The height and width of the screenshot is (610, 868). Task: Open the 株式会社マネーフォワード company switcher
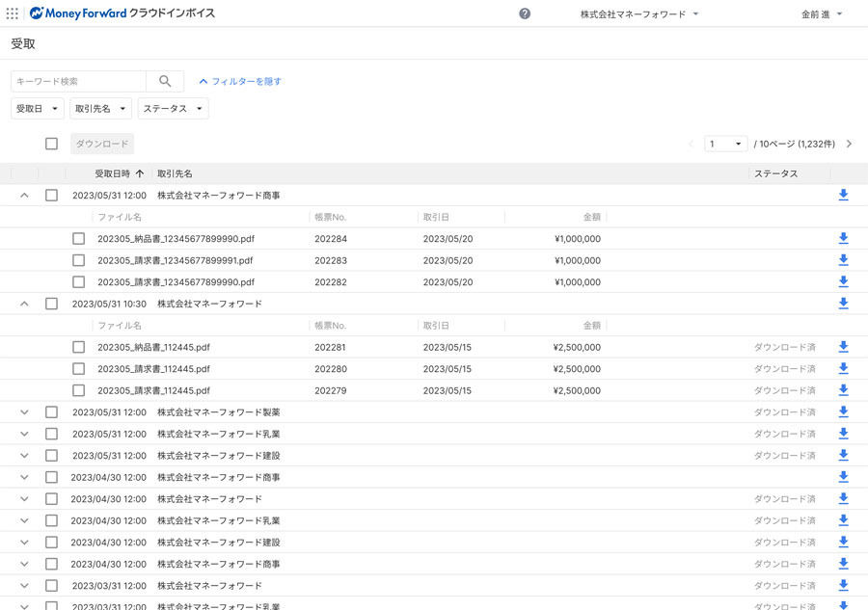tap(639, 13)
